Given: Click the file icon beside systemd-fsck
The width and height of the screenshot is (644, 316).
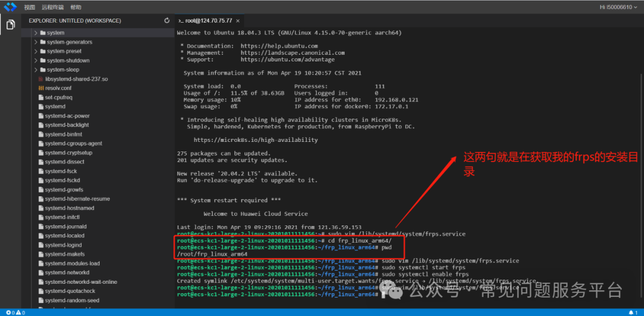Looking at the screenshot, I should [x=41, y=171].
